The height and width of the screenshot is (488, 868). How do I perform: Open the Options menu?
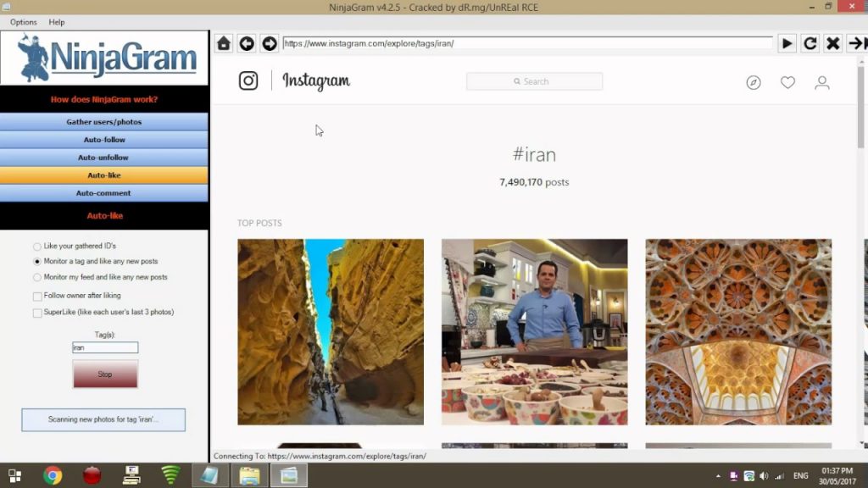[x=24, y=22]
